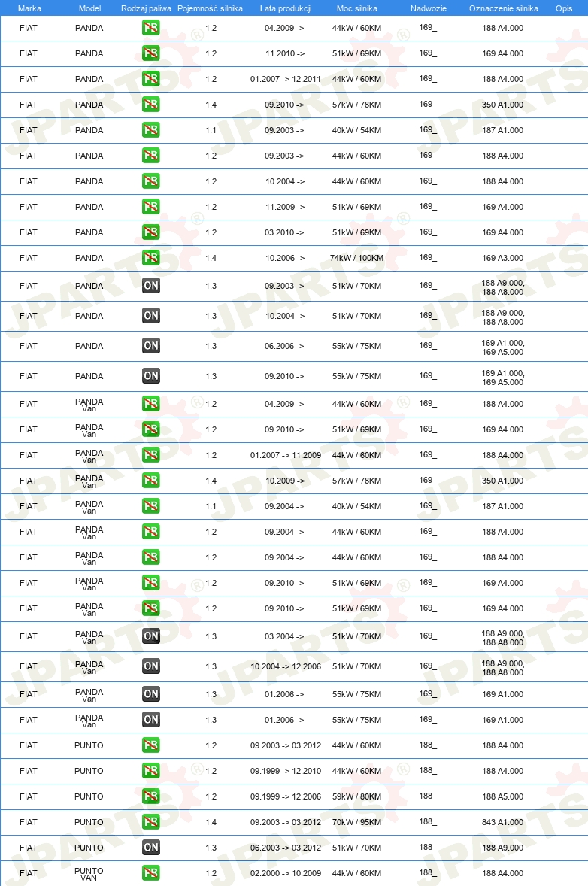The width and height of the screenshot is (588, 886).
Task: Click diesel ON icon in PANDA 1.3 10.2004 -> row
Action: pos(151,315)
